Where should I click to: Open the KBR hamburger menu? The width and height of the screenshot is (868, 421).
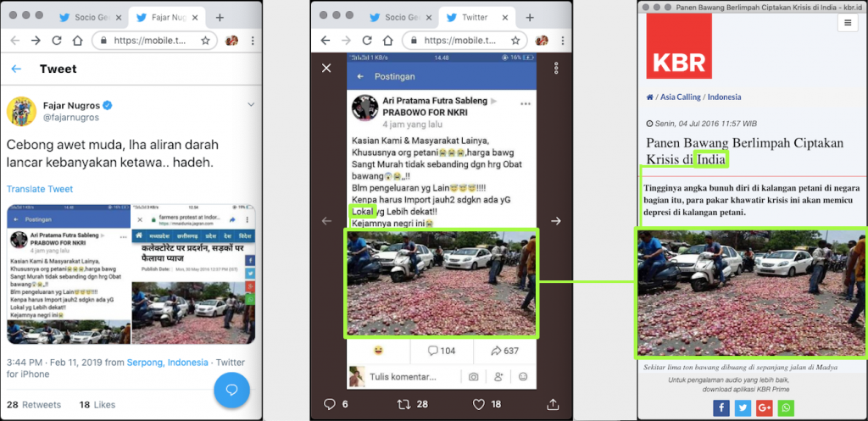pos(848,23)
